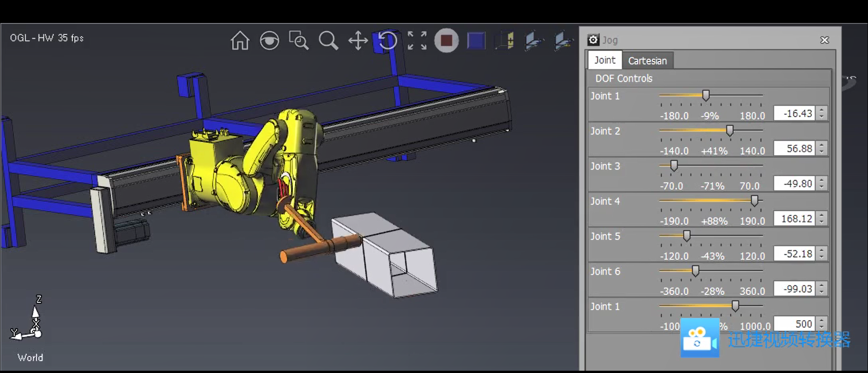868x373 pixels.
Task: Increase Joint 3 value with up arrow
Action: point(822,180)
